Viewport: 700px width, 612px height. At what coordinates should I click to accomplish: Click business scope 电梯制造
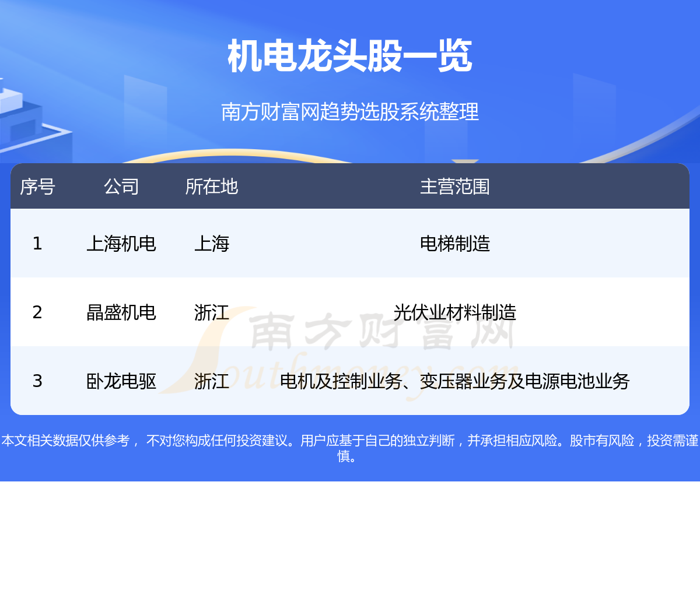click(x=455, y=243)
